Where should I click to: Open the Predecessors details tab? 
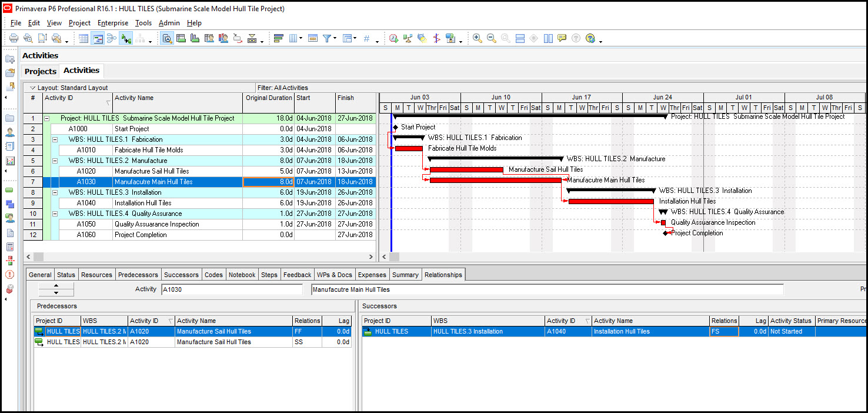138,275
